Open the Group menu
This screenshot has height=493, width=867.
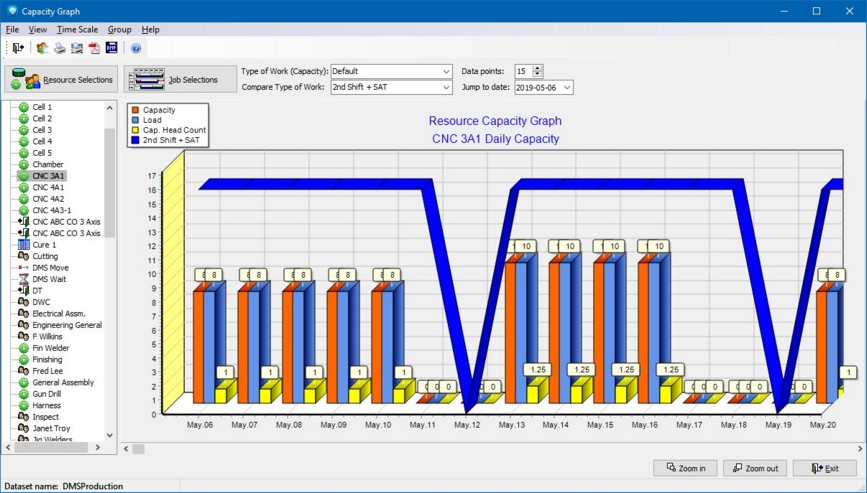(x=119, y=30)
